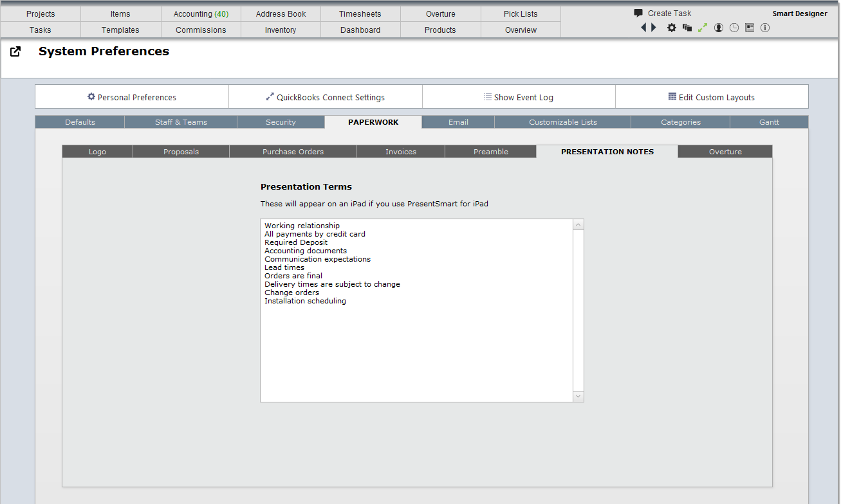Open the Dashboard menu
Screen dimensions: 841x504
pyautogui.click(x=360, y=30)
